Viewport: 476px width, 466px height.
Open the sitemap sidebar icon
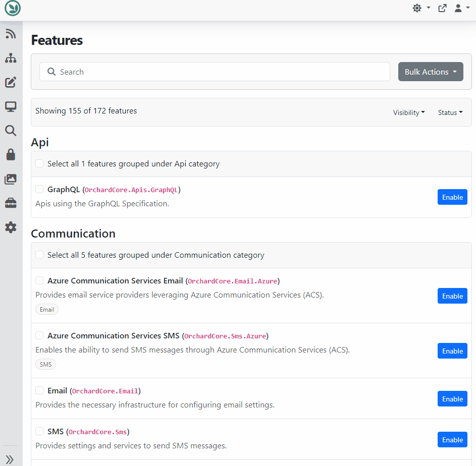[11, 58]
